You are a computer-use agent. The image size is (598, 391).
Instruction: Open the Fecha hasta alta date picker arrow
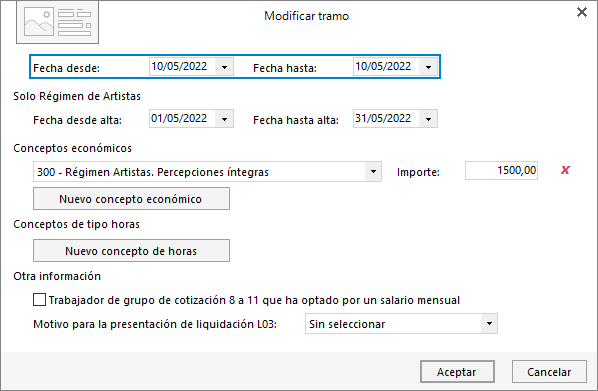point(428,119)
